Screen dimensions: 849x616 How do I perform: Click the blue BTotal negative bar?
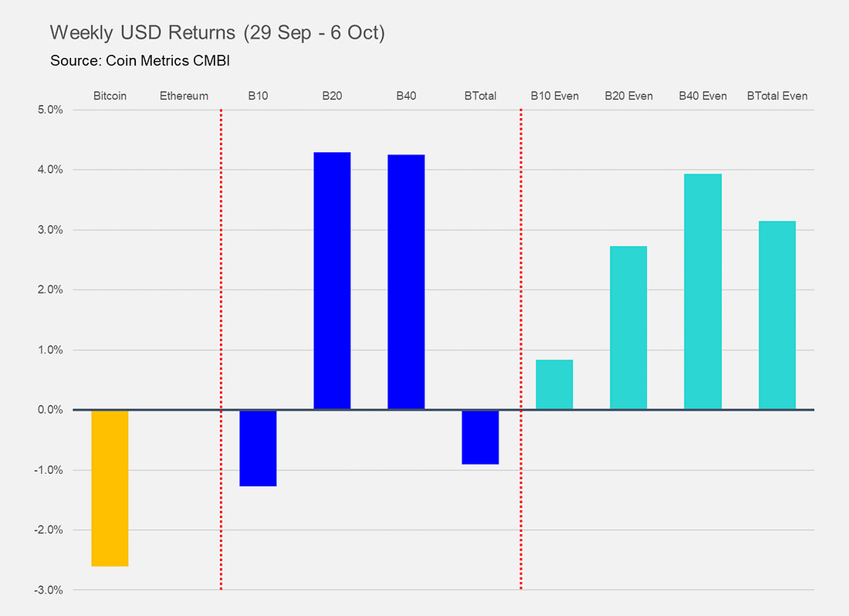pos(480,438)
